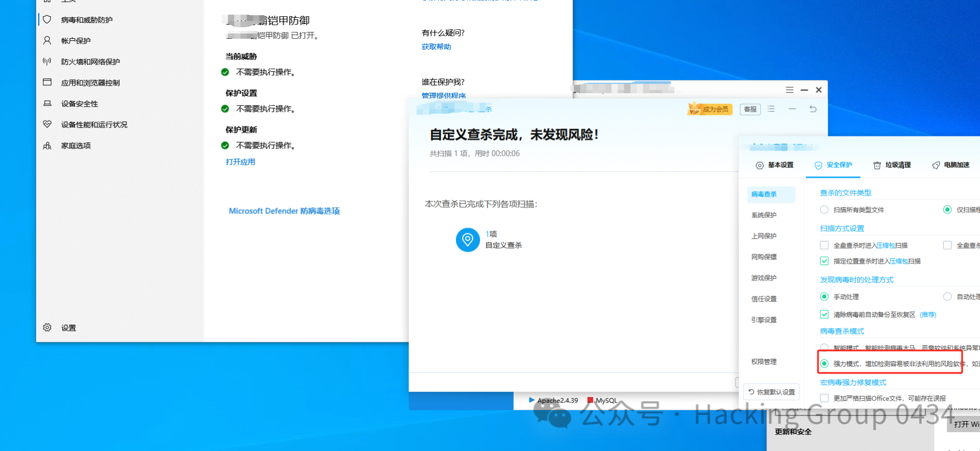
Task: Open 权限管理 settings section
Action: pos(764,362)
